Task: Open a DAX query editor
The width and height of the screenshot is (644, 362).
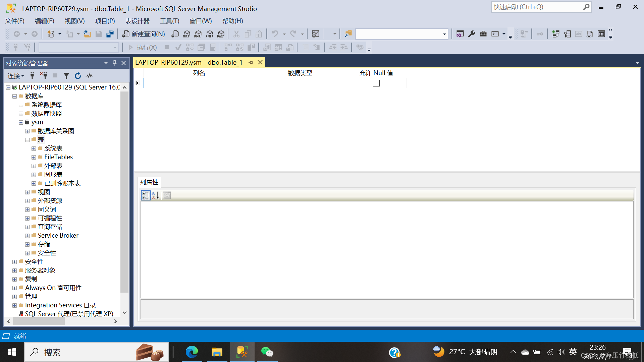Action: [221, 34]
